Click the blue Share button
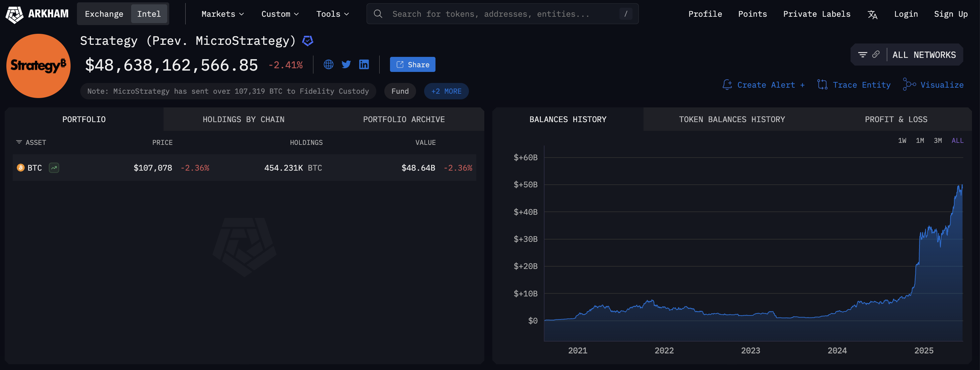 tap(412, 65)
